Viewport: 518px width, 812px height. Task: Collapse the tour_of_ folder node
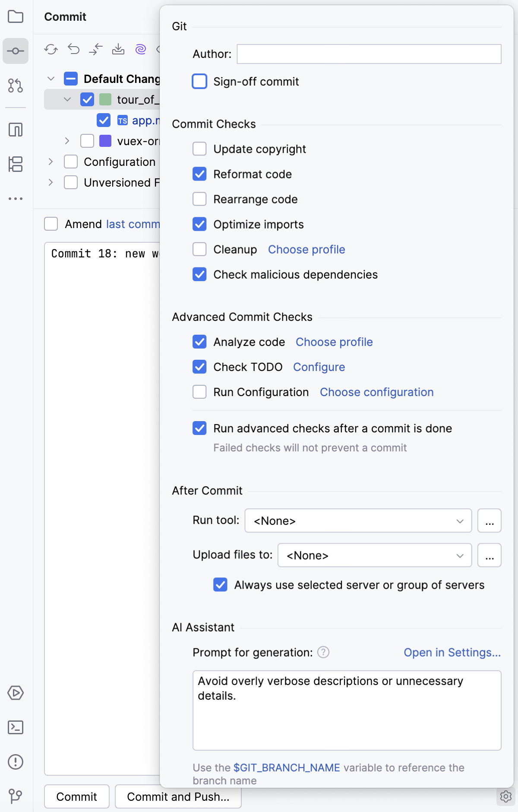(x=67, y=99)
